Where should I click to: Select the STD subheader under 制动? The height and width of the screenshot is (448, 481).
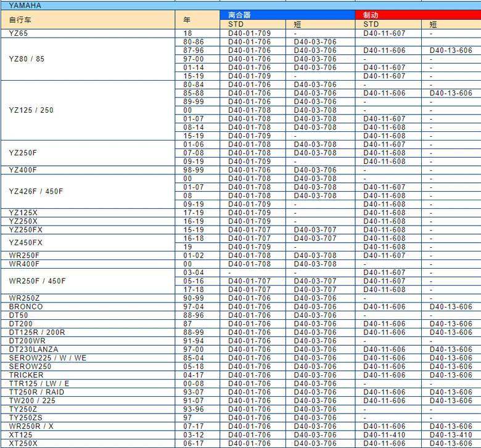[388, 25]
